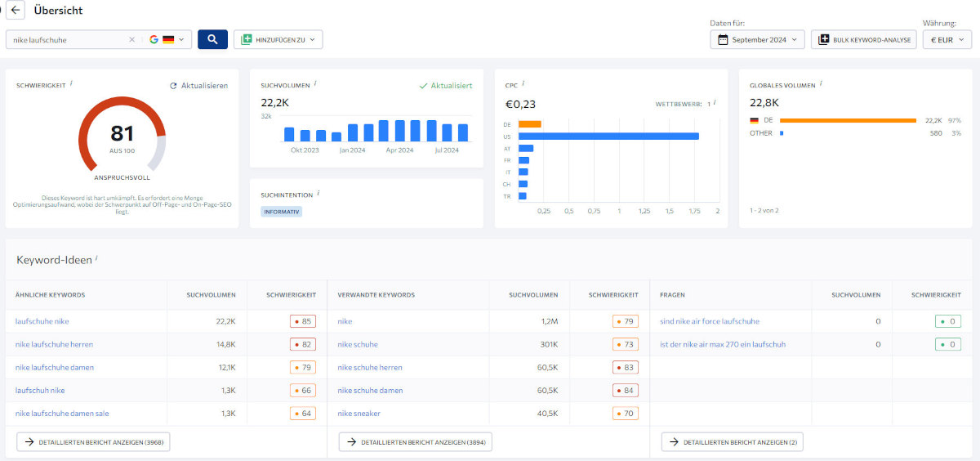Open keyword 'nike laufschuhe damen sale'

click(x=62, y=414)
